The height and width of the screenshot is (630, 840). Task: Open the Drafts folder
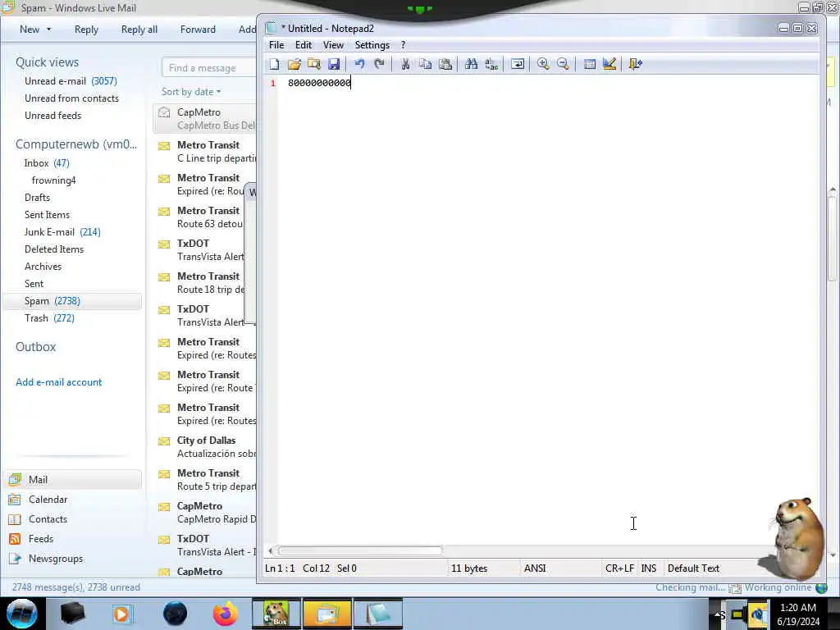tap(37, 197)
